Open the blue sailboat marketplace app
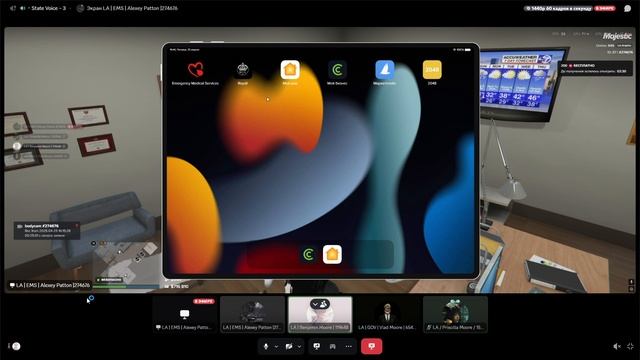Image resolution: width=640 pixels, height=360 pixels. point(384,70)
